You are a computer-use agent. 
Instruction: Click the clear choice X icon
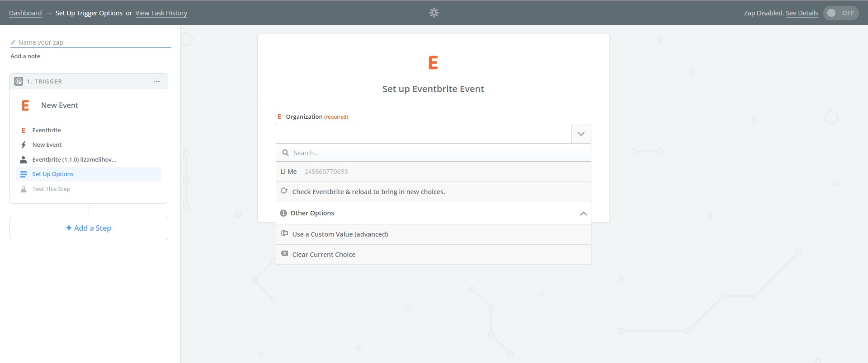click(x=284, y=254)
